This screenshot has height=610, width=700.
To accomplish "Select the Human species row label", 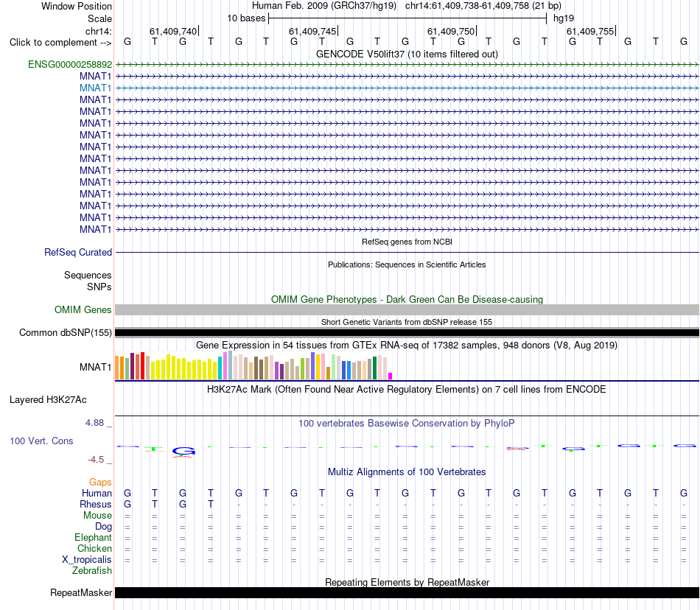I will click(x=97, y=493).
